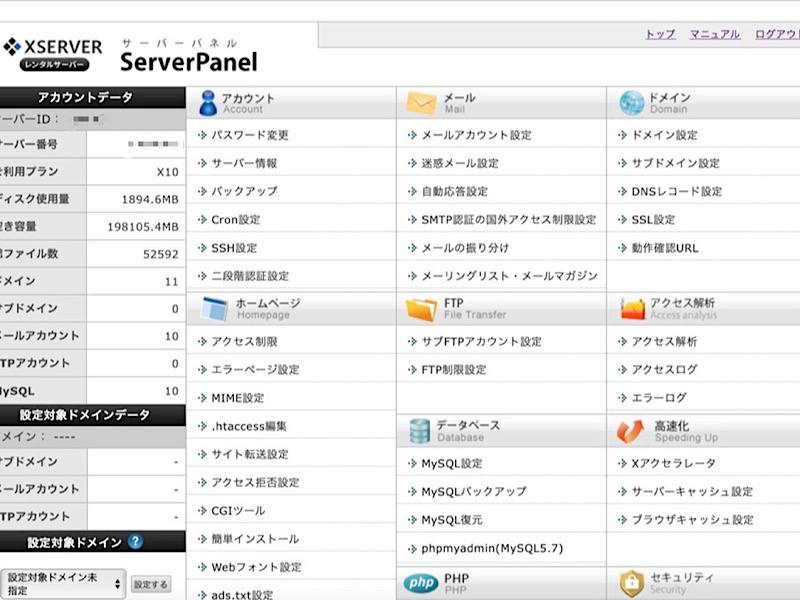Viewport: 800px width, 600px height.
Task: Open 自動応答設定
Action: [x=455, y=191]
